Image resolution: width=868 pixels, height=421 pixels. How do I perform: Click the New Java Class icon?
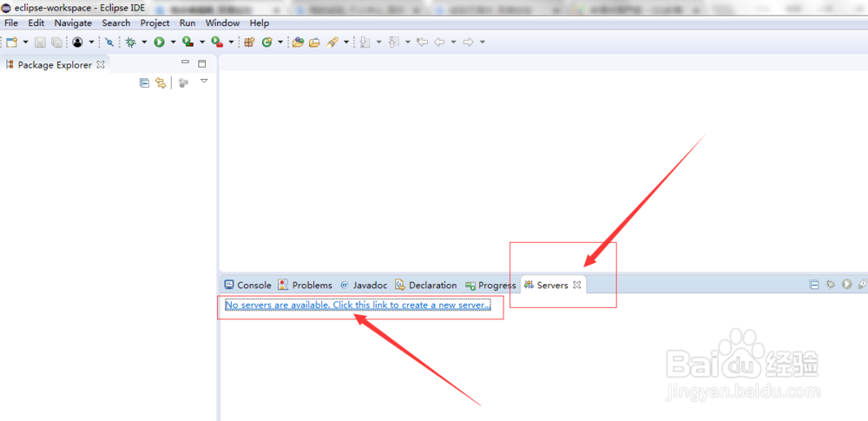click(x=266, y=42)
